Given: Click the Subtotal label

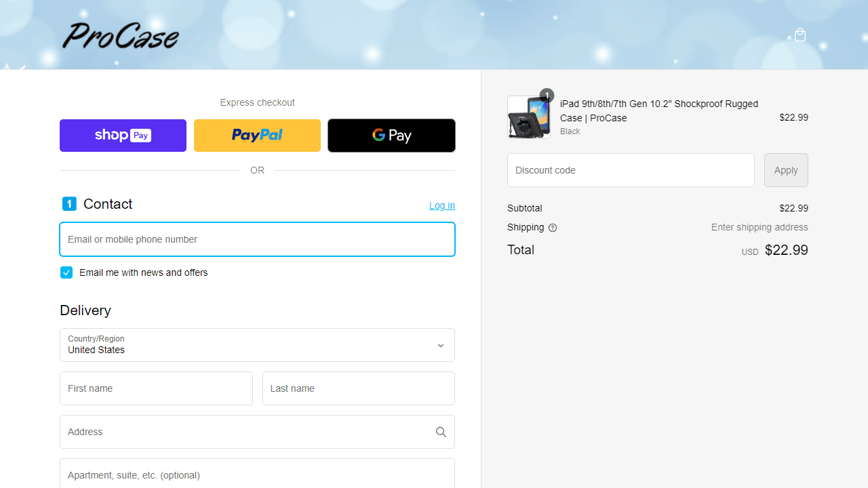Looking at the screenshot, I should pyautogui.click(x=525, y=208).
